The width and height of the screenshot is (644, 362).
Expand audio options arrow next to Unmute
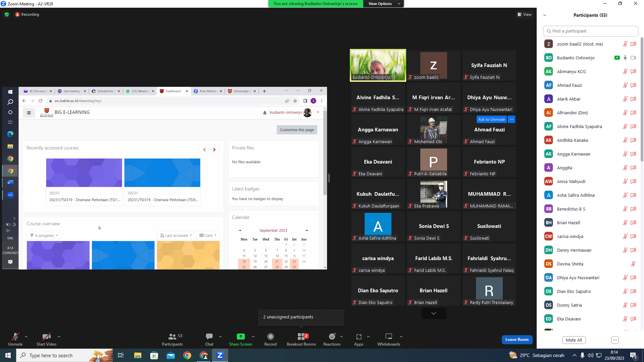tap(26, 337)
